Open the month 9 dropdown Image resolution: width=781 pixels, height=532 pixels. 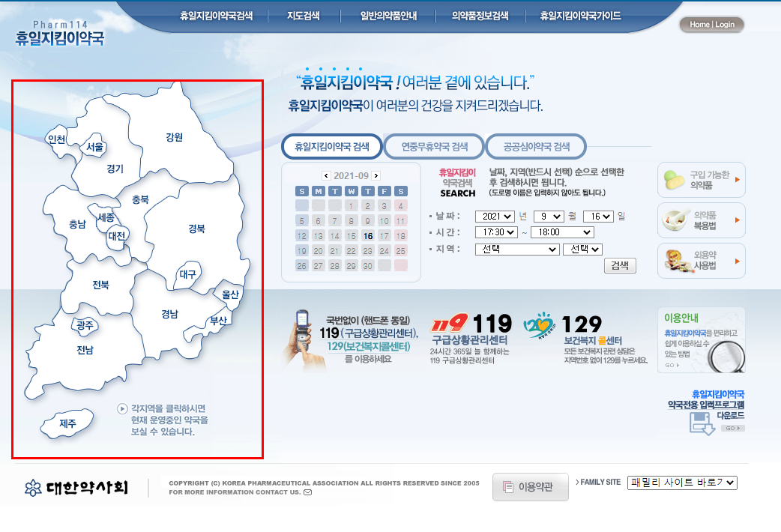coord(549,217)
